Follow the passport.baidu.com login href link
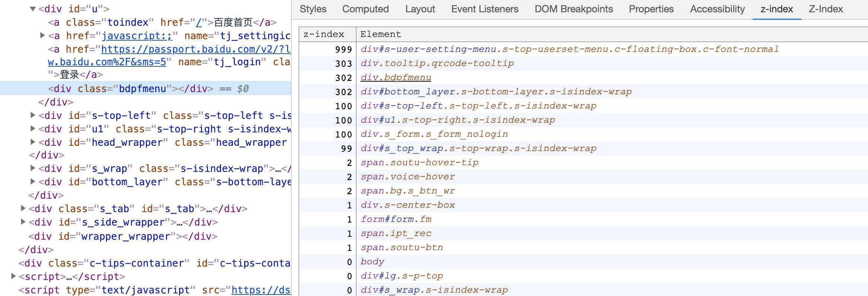The height and width of the screenshot is (296, 868). 196,49
